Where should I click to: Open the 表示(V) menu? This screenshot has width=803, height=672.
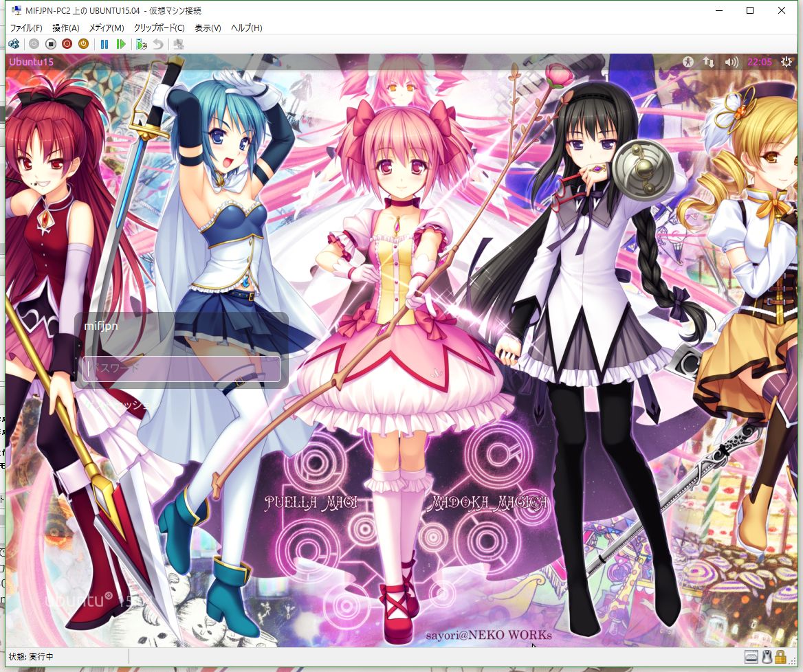[208, 27]
